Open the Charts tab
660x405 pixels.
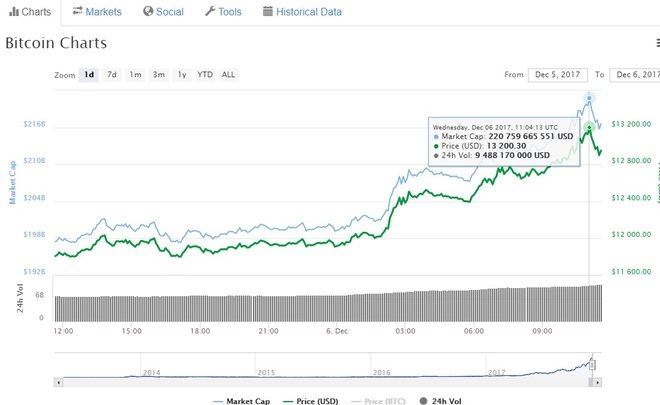point(29,12)
